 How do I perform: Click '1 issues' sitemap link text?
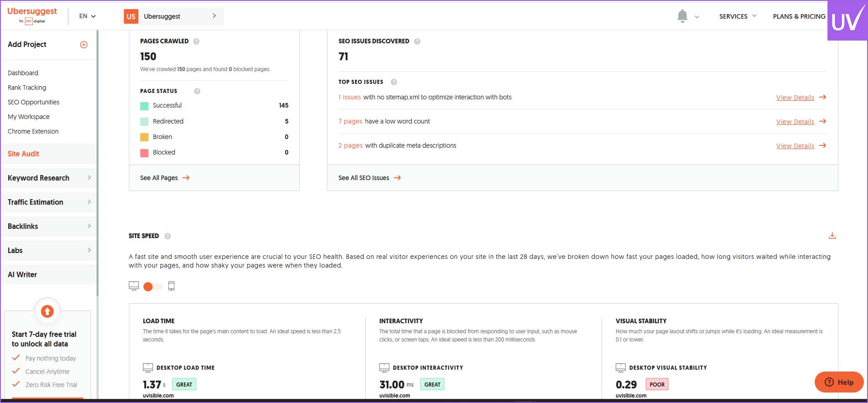pyautogui.click(x=350, y=97)
